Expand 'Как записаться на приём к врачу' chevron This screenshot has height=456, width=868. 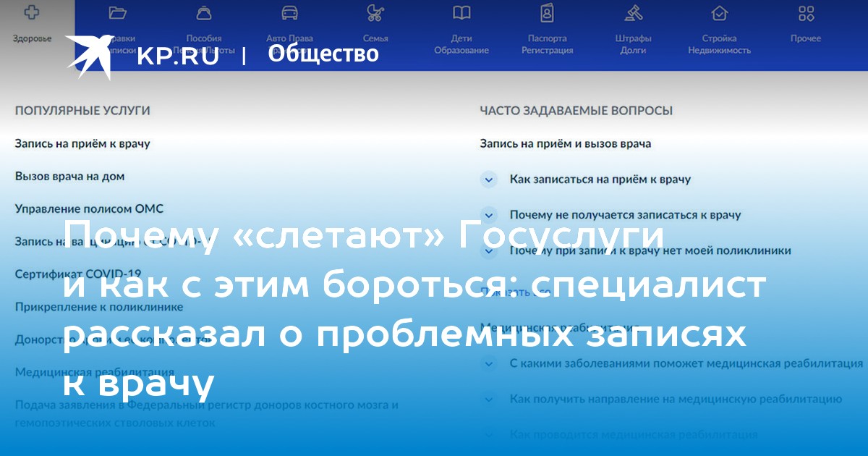click(490, 180)
